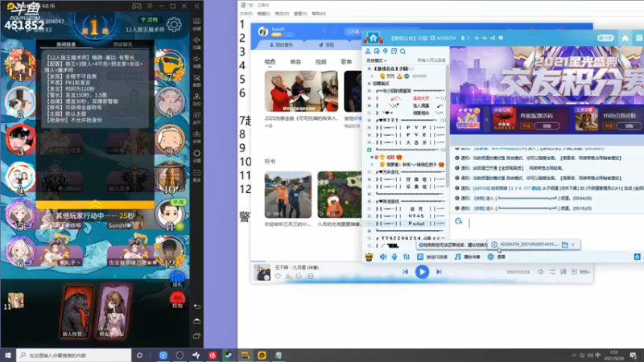Select the Payday2 channel row
The width and height of the screenshot is (644, 362).
(407, 224)
